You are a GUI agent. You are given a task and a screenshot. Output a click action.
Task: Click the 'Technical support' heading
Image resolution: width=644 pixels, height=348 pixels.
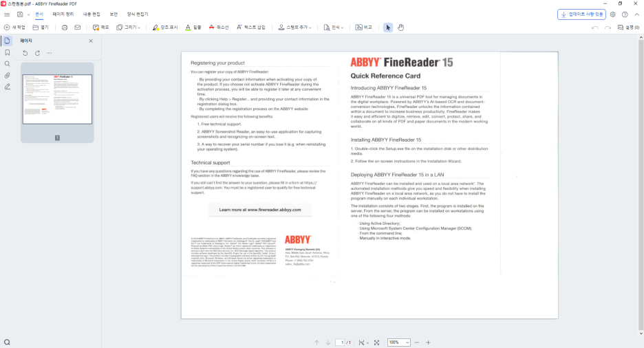click(x=211, y=162)
